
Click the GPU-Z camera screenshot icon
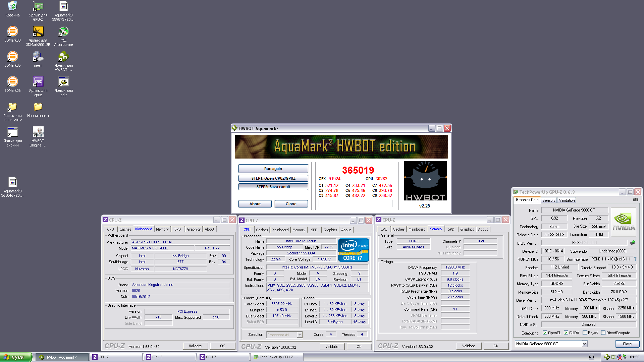coord(636,200)
